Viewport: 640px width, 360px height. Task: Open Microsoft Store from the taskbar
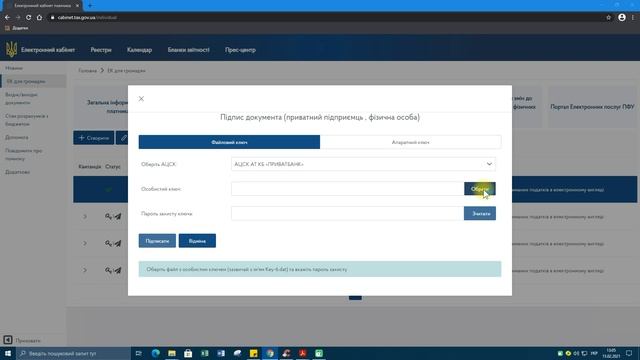(x=188, y=353)
